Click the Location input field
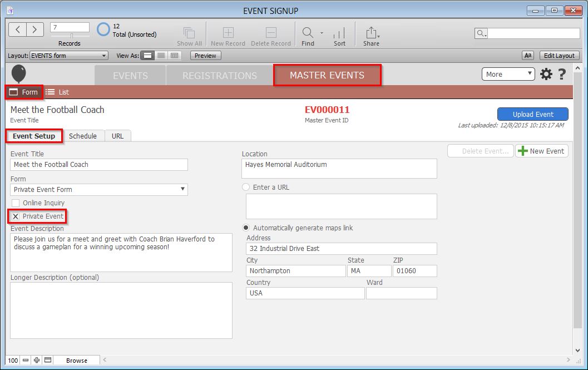This screenshot has width=588, height=370. [339, 169]
